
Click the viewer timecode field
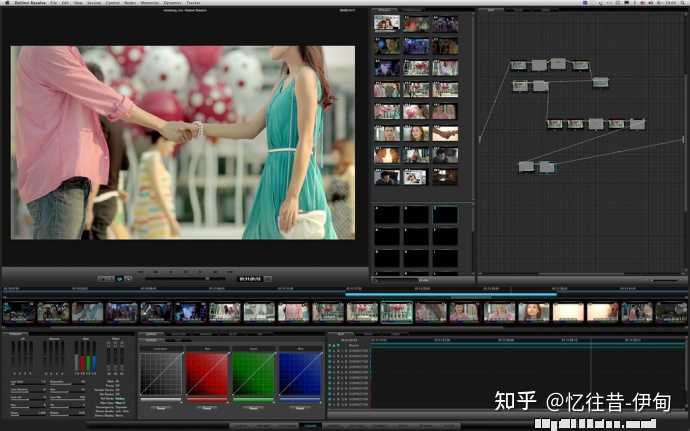click(x=250, y=279)
